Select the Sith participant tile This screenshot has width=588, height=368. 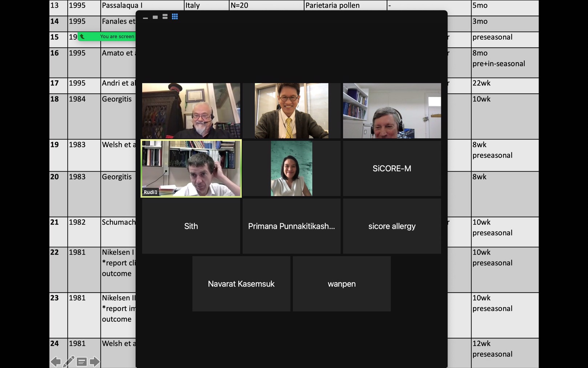[191, 226]
